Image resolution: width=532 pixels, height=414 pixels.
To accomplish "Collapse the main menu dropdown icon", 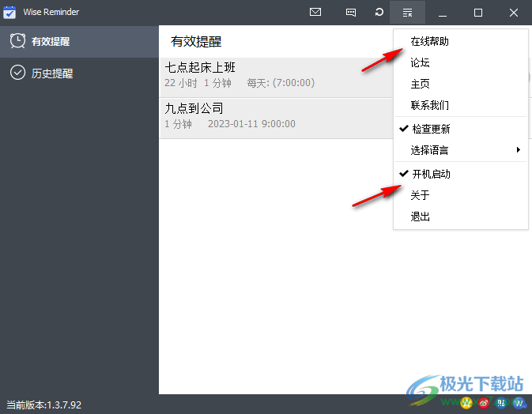I will 407,13.
